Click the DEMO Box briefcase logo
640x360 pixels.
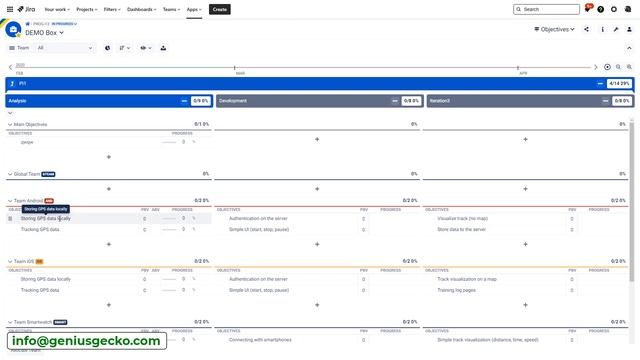tap(13, 29)
